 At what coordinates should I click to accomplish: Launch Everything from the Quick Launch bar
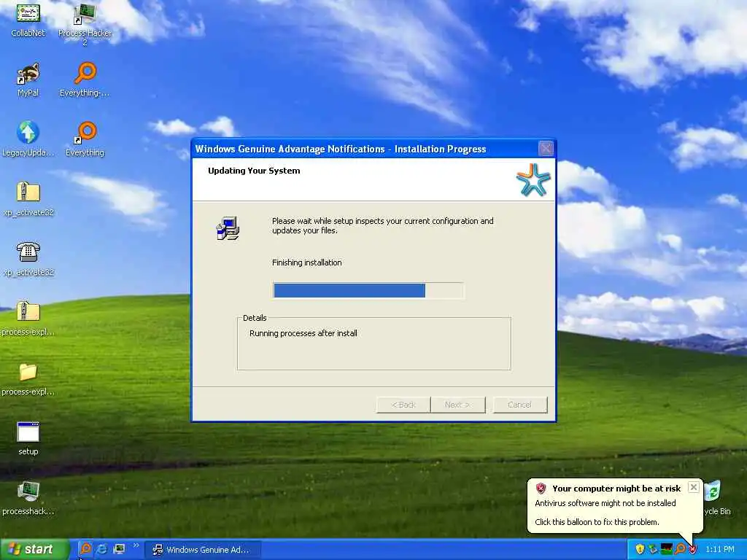pos(85,549)
